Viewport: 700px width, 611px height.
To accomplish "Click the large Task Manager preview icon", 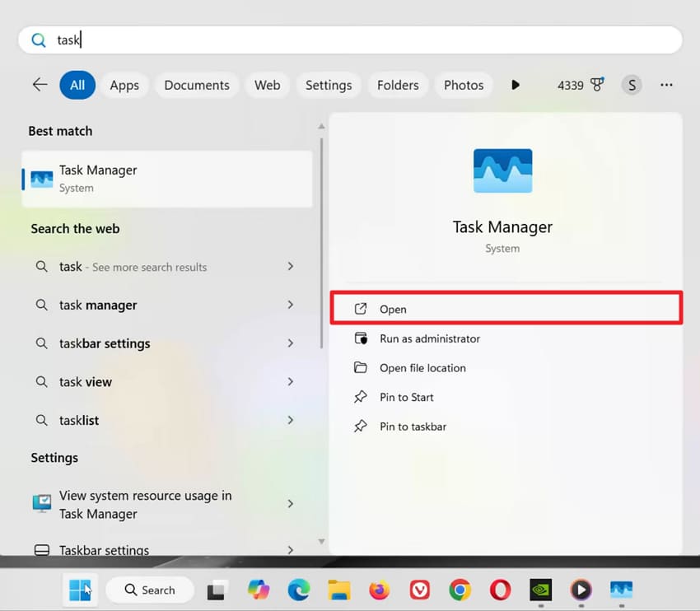I will (x=502, y=171).
